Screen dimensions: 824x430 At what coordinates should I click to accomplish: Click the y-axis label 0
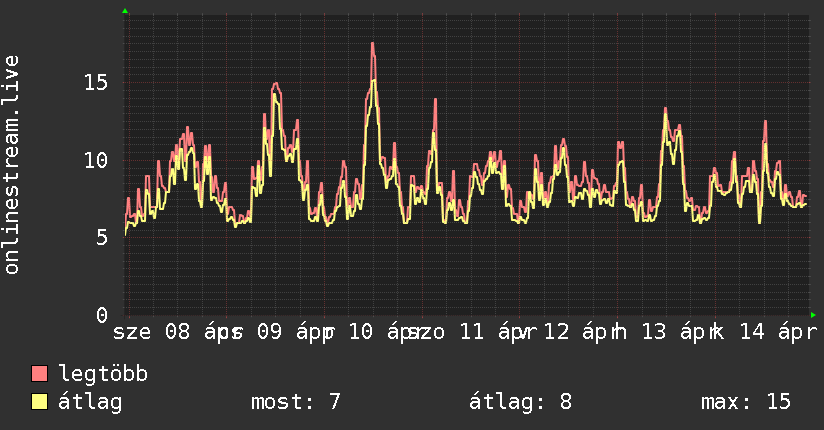102,315
